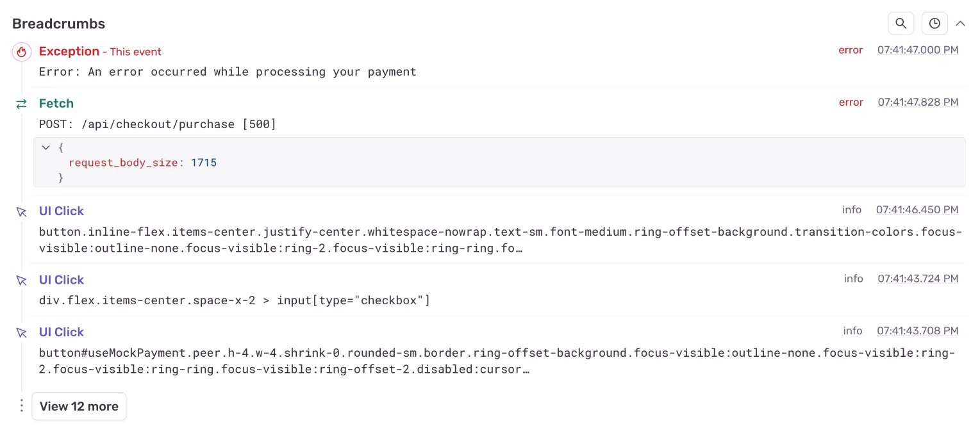This screenshot has width=980, height=433.
Task: Click the 07:41:46.450 PM timestamp
Action: (917, 209)
